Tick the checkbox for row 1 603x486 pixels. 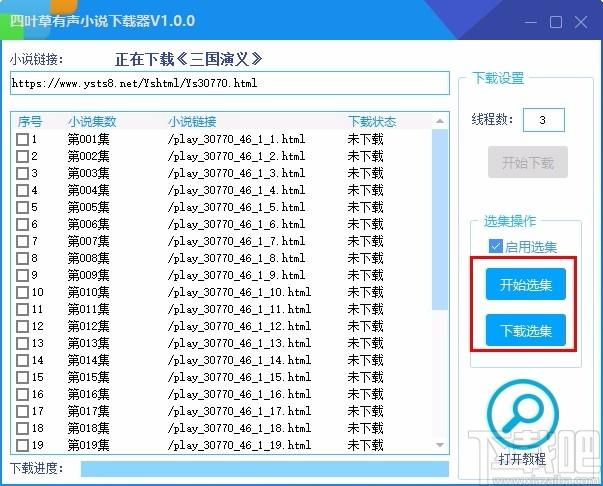(22, 139)
